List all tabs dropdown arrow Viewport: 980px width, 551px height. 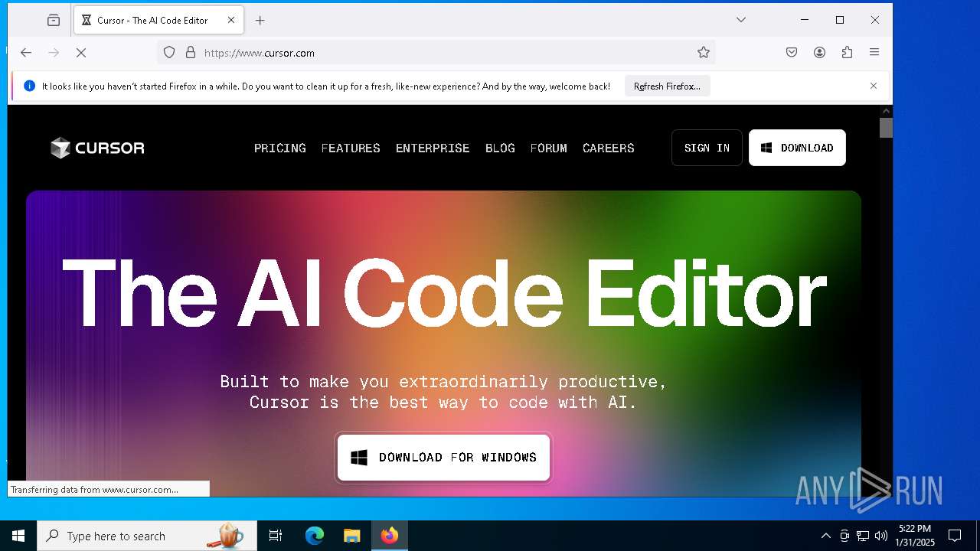(741, 20)
